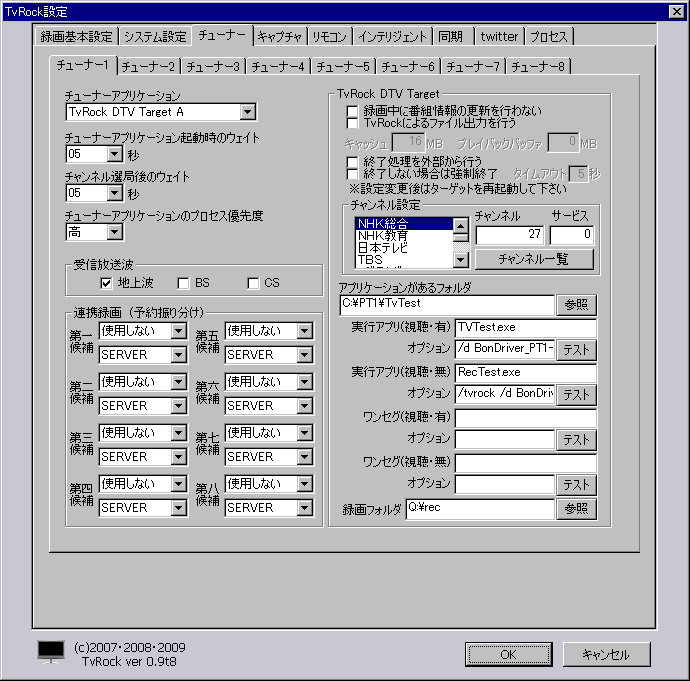Click テスト for ワンセグ(視聴・有) option
The image size is (690, 681).
click(576, 440)
